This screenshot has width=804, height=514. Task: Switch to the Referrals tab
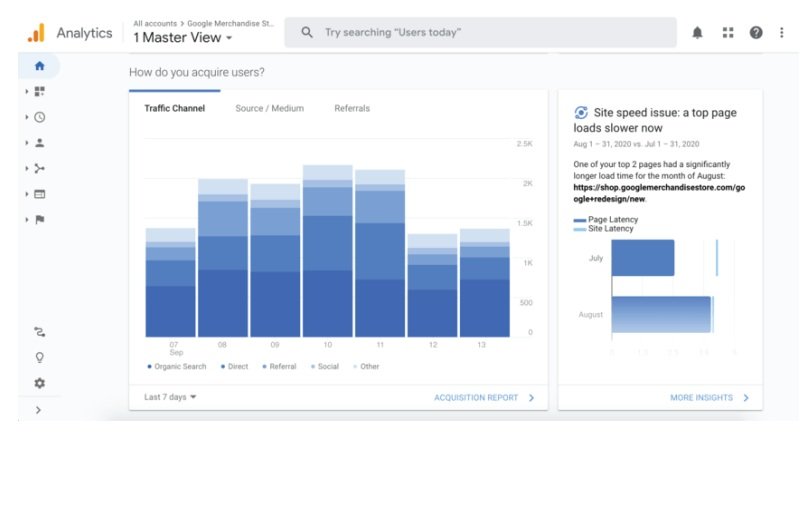[x=351, y=108]
